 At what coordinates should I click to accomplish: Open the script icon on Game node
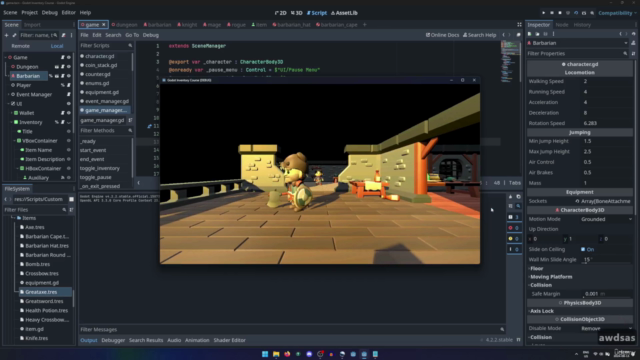(63, 58)
